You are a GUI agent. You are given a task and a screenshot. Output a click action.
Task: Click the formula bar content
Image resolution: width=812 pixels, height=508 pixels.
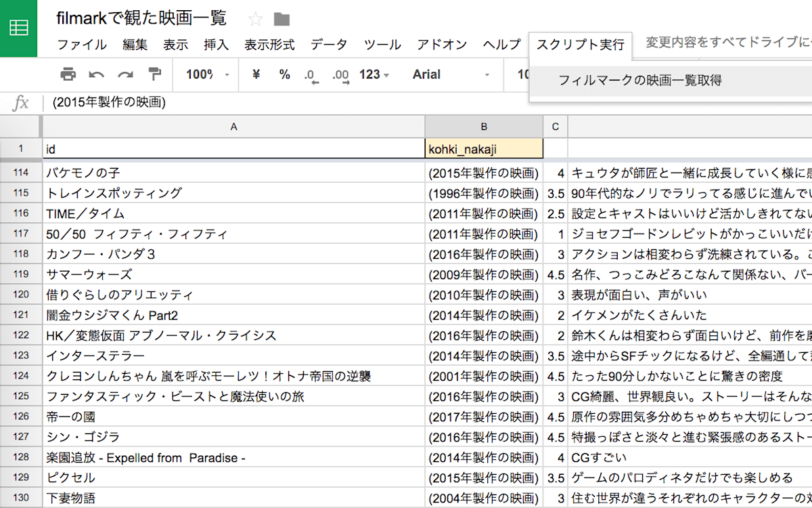(x=109, y=103)
